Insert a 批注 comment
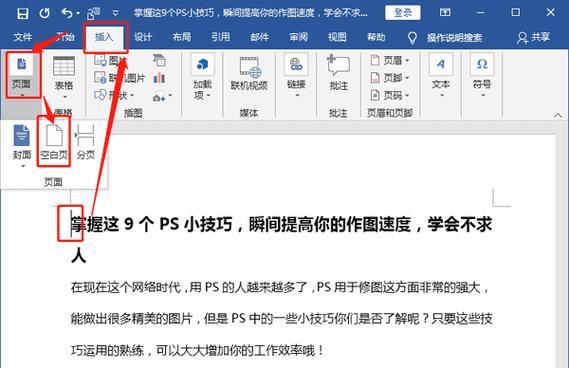Image resolution: width=569 pixels, height=368 pixels. click(x=338, y=73)
